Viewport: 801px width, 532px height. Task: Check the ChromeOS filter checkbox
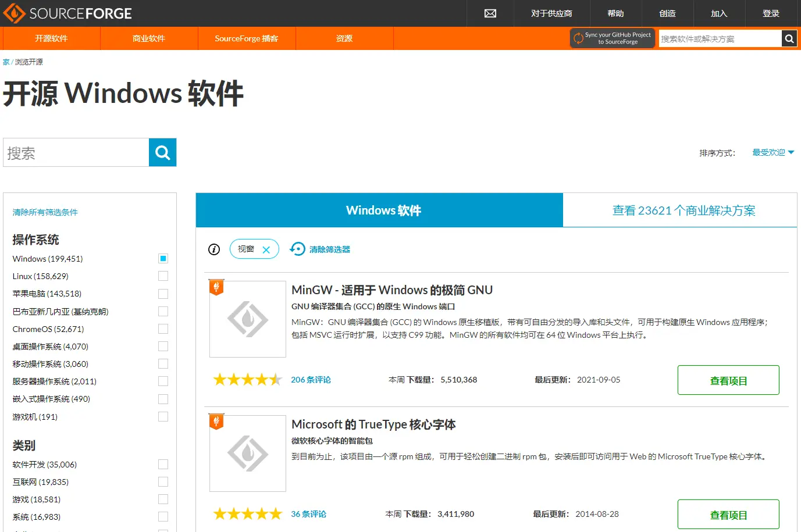(x=163, y=329)
